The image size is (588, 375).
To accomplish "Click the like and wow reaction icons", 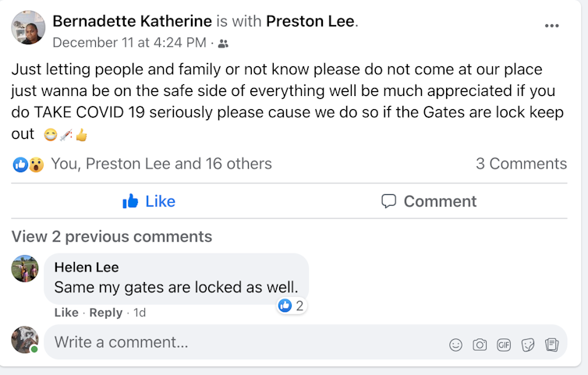I will tap(28, 165).
